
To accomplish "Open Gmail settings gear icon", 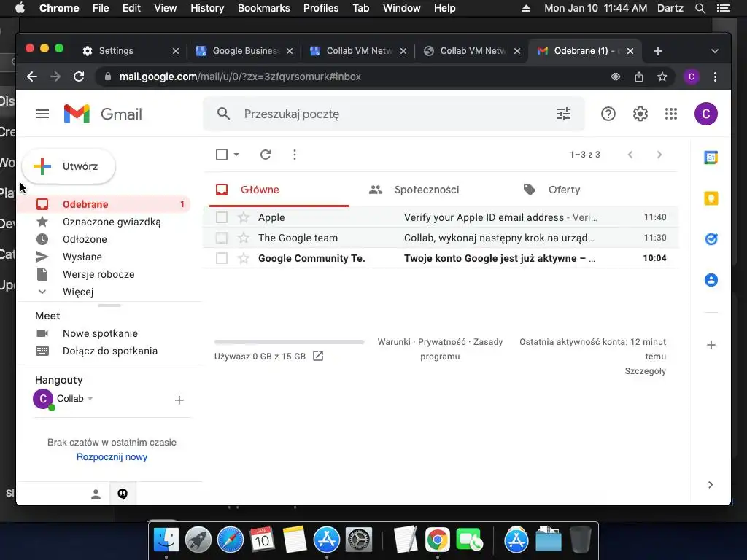I will [x=640, y=114].
